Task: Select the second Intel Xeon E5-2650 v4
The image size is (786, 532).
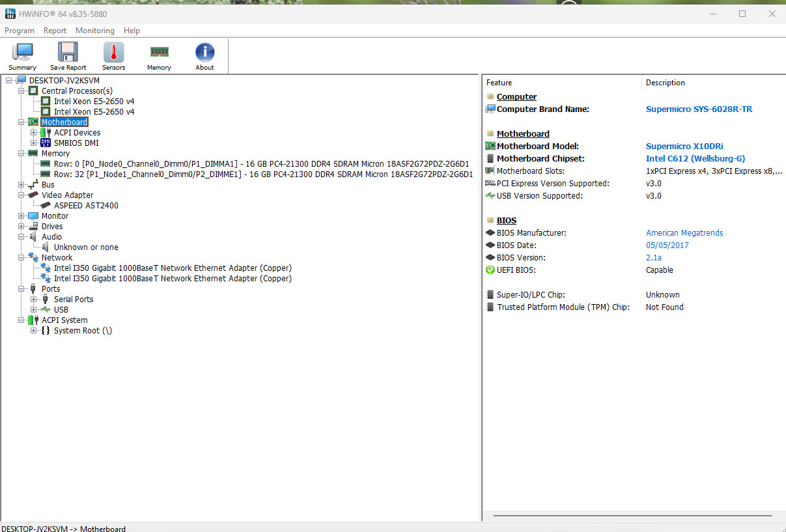Action: [x=94, y=112]
